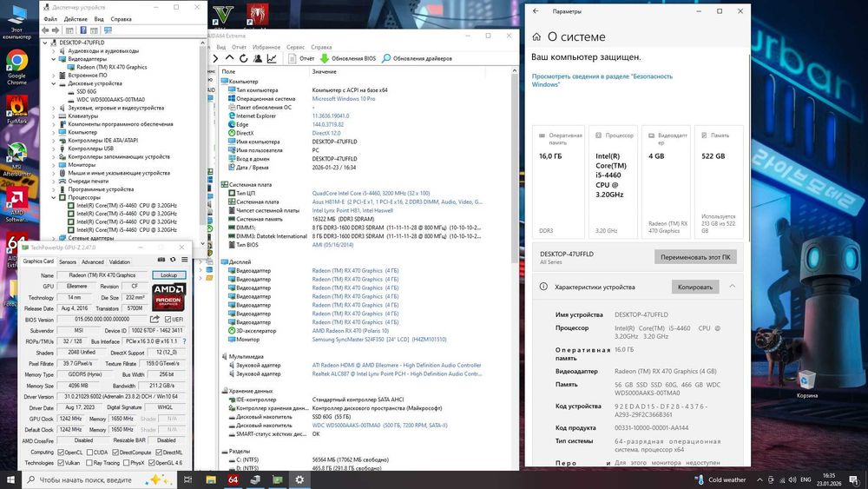Open GPU-Z hamburger menu icon
The height and width of the screenshot is (489, 868).
(184, 259)
